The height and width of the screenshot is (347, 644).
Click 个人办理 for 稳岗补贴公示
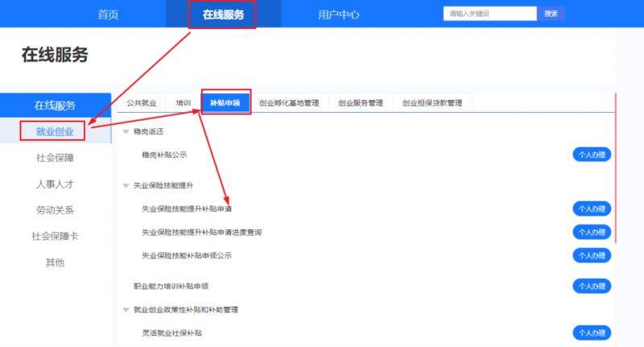pos(592,155)
